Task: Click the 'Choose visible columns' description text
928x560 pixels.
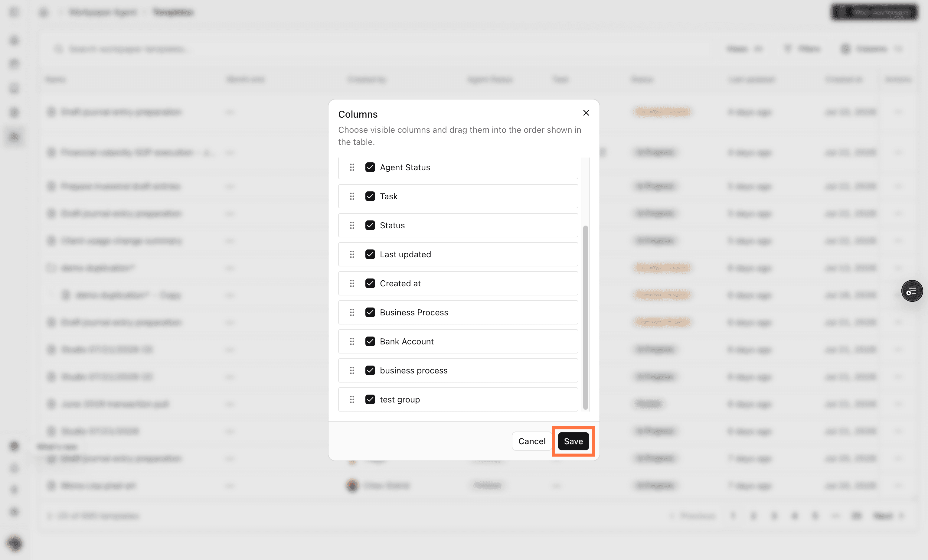Action: click(459, 135)
